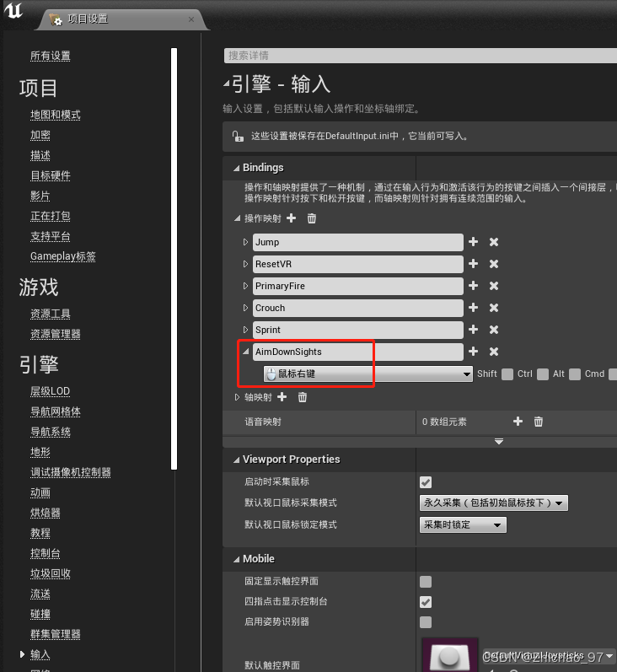Show advanced Bindings options arrow

coord(499,442)
